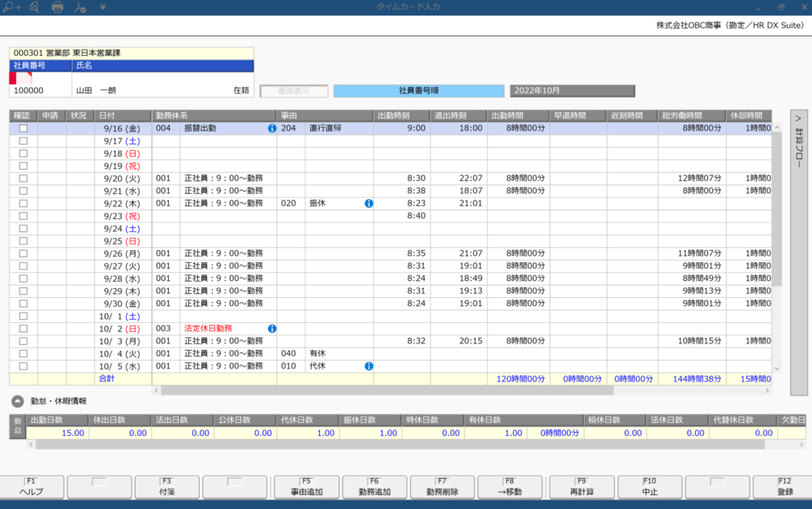Viewport: 812px width, 509px height.
Task: Tick the 確認 checkbox for 10/5 (水)
Action: pyautogui.click(x=24, y=366)
